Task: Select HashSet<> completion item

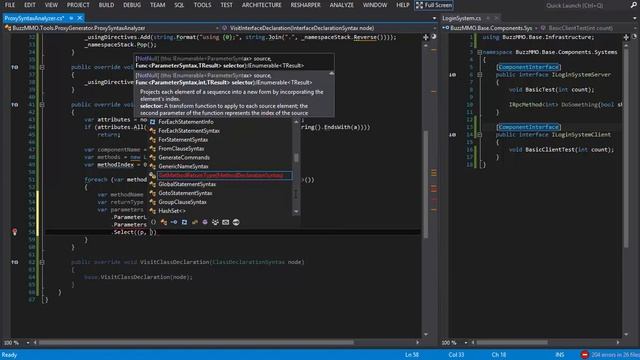Action: pos(220,211)
